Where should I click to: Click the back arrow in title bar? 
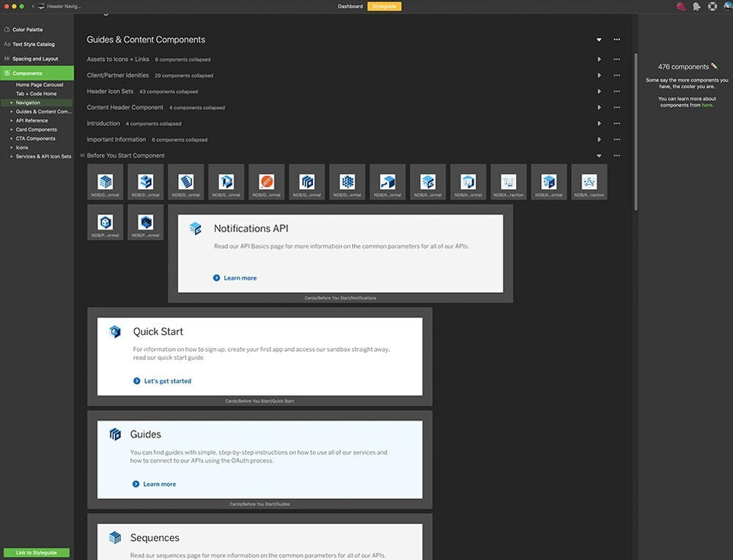tap(33, 6)
